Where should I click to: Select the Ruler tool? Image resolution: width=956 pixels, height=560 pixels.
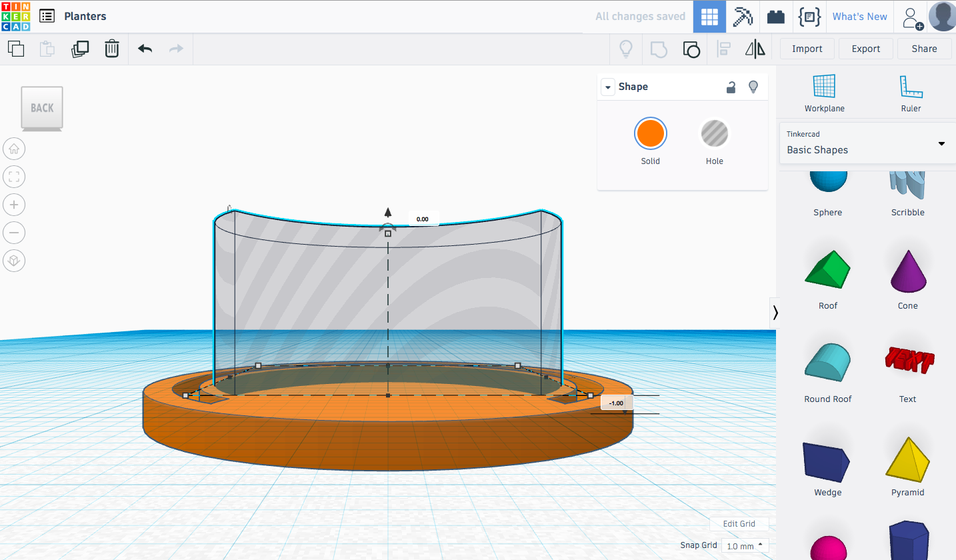click(911, 93)
